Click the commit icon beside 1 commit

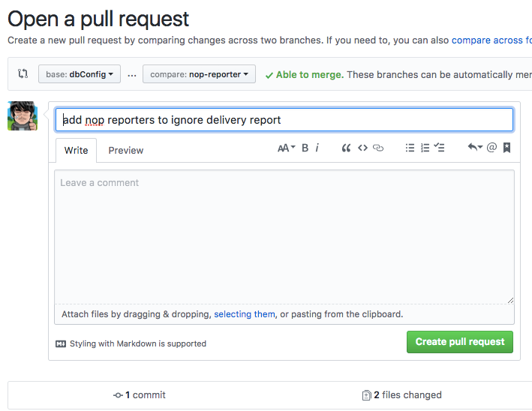click(118, 395)
